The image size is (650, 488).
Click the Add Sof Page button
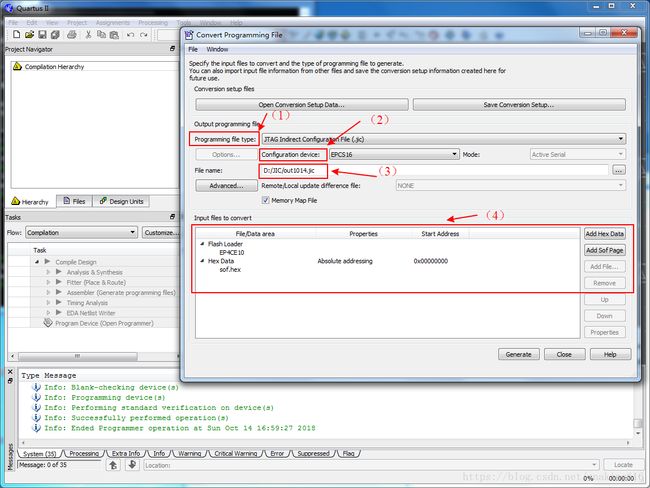(604, 250)
